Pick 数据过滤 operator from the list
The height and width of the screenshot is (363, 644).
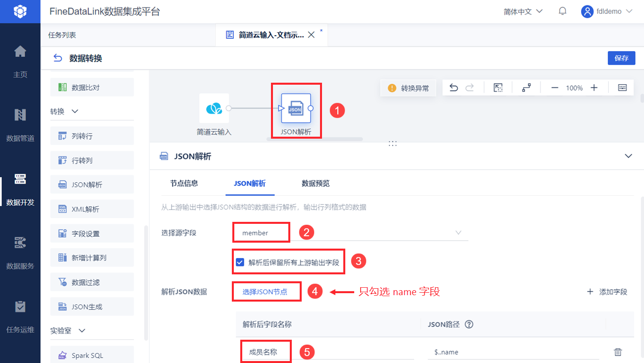click(92, 282)
